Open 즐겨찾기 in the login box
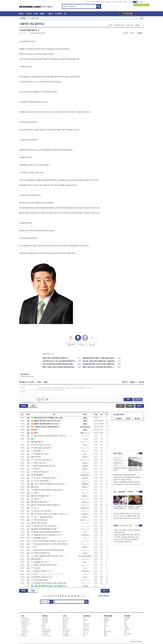 click(x=128, y=418)
